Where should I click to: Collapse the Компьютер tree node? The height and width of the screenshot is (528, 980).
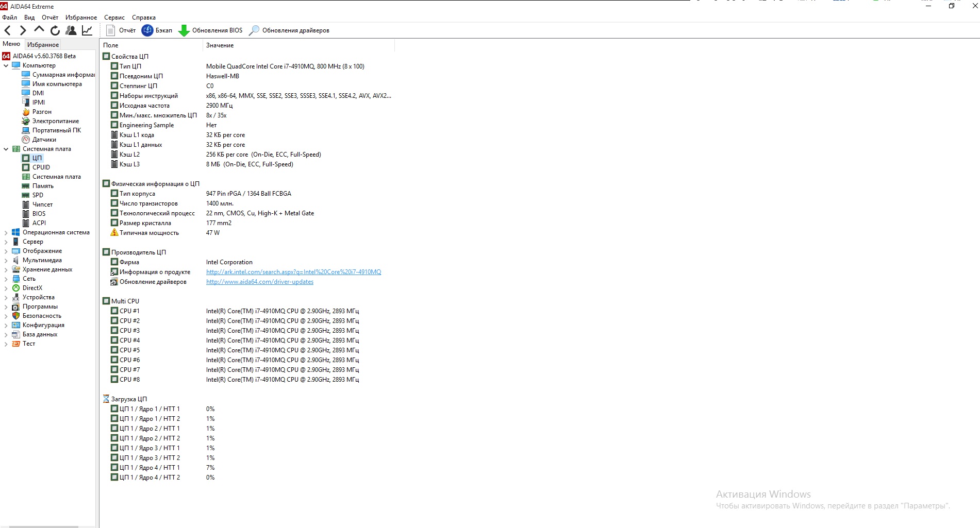(6, 65)
